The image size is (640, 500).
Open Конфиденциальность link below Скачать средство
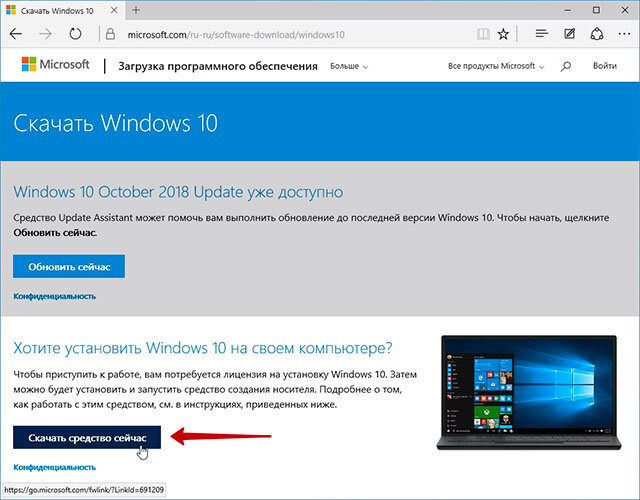click(x=55, y=467)
